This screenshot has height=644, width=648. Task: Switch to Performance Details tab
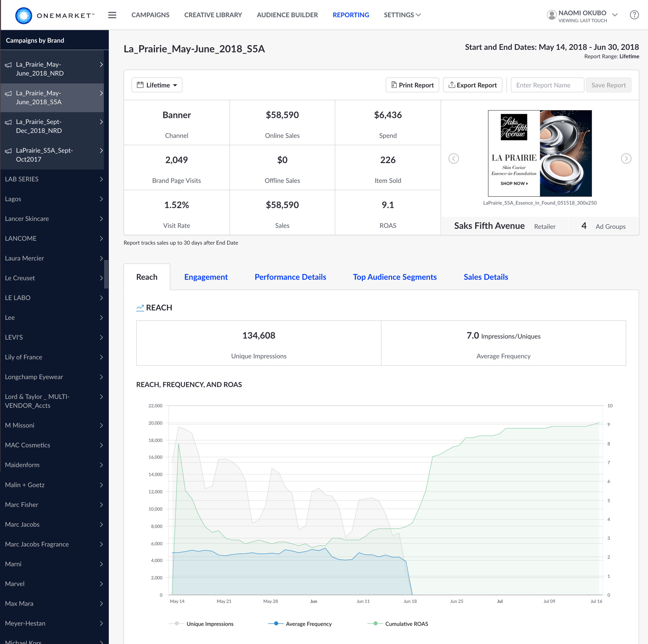click(x=290, y=277)
